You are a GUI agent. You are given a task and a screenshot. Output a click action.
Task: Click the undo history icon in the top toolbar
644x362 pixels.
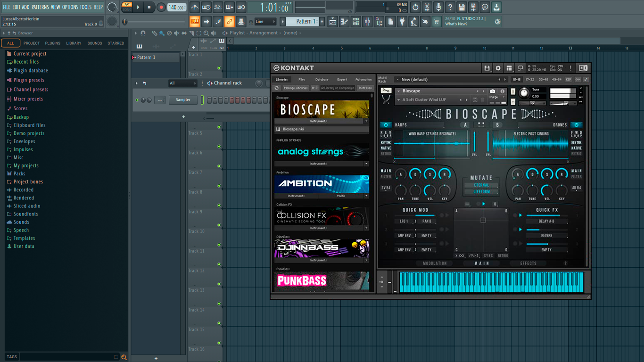coord(415,7)
